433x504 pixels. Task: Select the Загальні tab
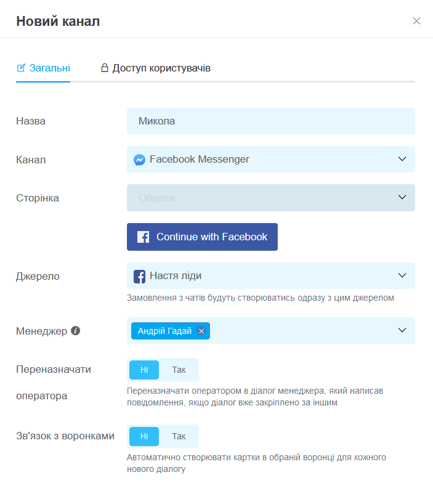(43, 68)
